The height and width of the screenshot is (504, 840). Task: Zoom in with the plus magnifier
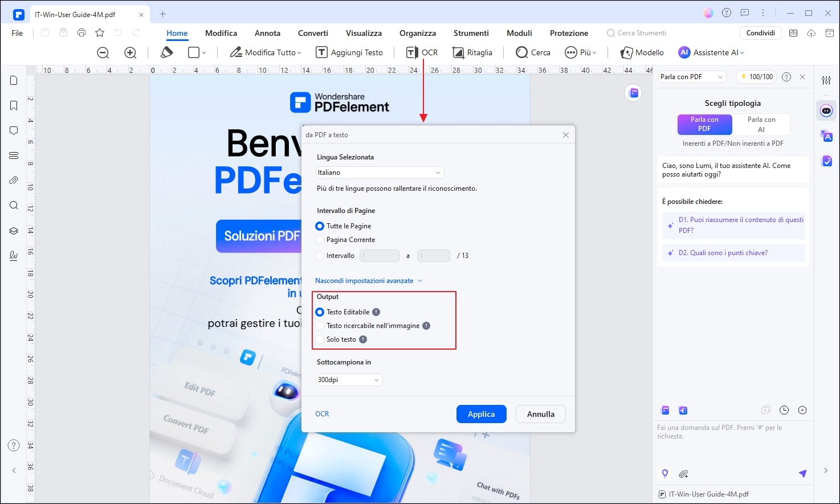click(131, 52)
